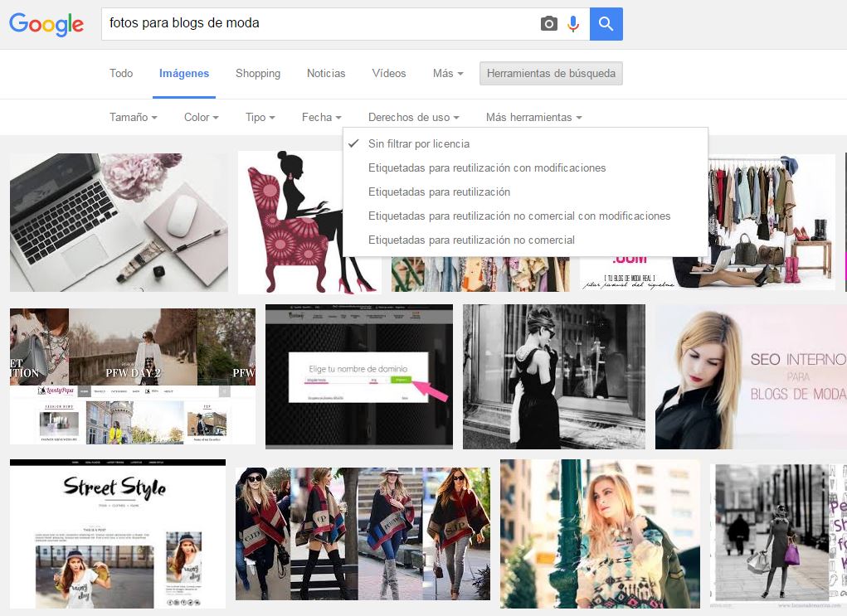The height and width of the screenshot is (616, 847).
Task: Open the Más herramientas dropdown
Action: point(533,117)
